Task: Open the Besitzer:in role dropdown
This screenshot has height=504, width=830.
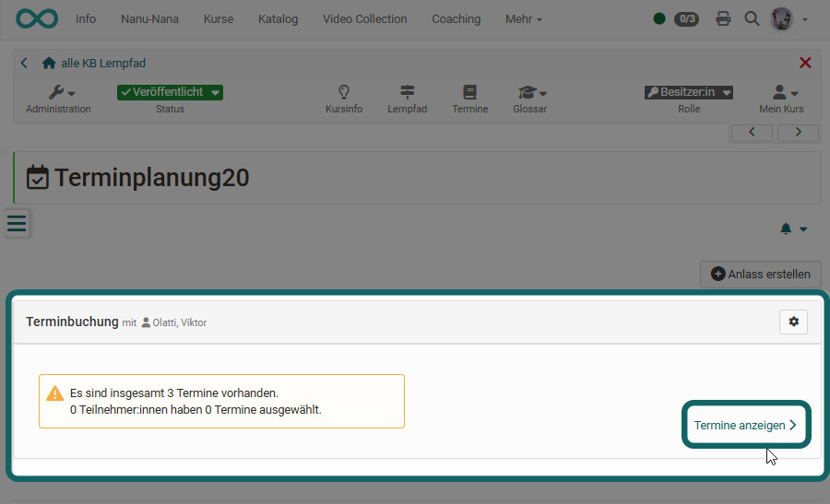Action: coord(688,92)
